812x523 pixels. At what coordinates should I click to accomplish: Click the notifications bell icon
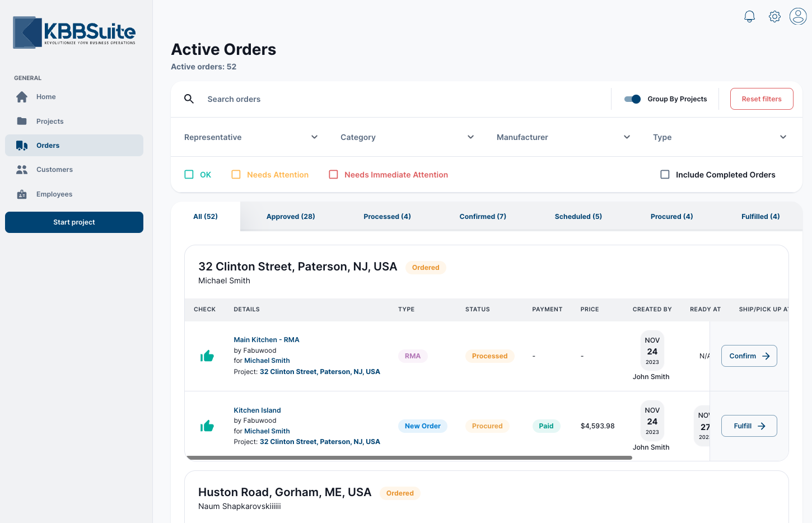749,17
